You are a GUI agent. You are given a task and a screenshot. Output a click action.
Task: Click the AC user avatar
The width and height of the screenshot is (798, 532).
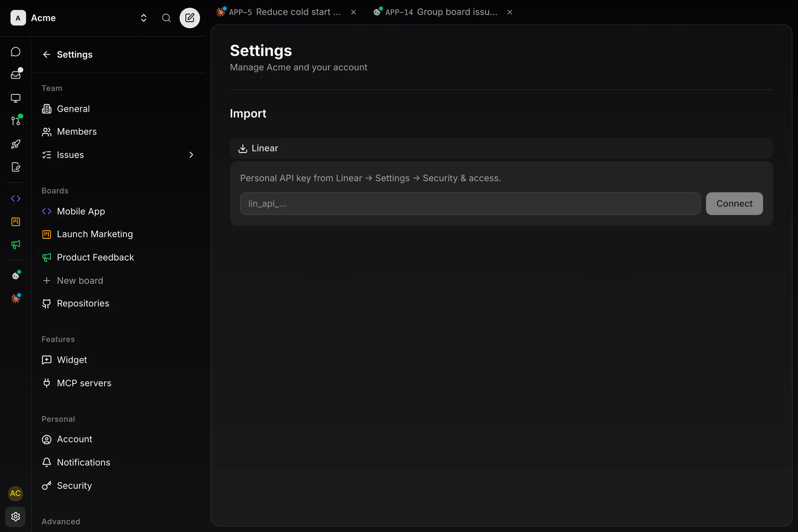(16, 493)
